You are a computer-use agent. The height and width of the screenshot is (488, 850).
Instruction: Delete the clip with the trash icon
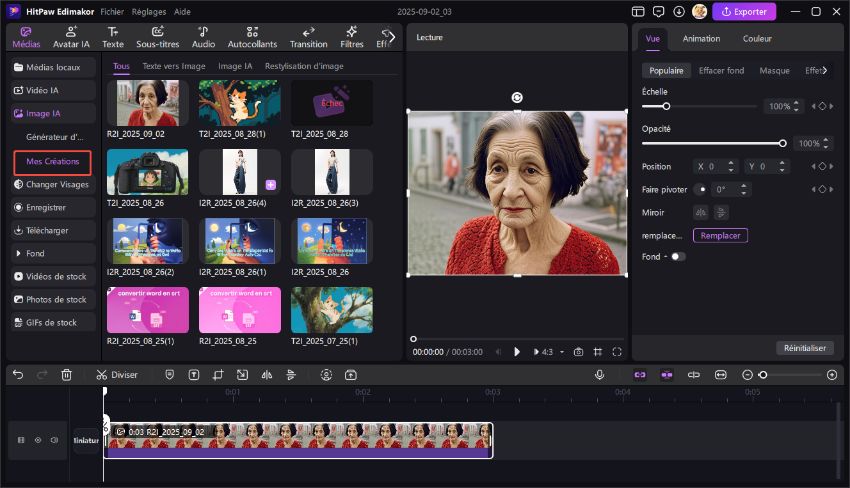[x=66, y=375]
